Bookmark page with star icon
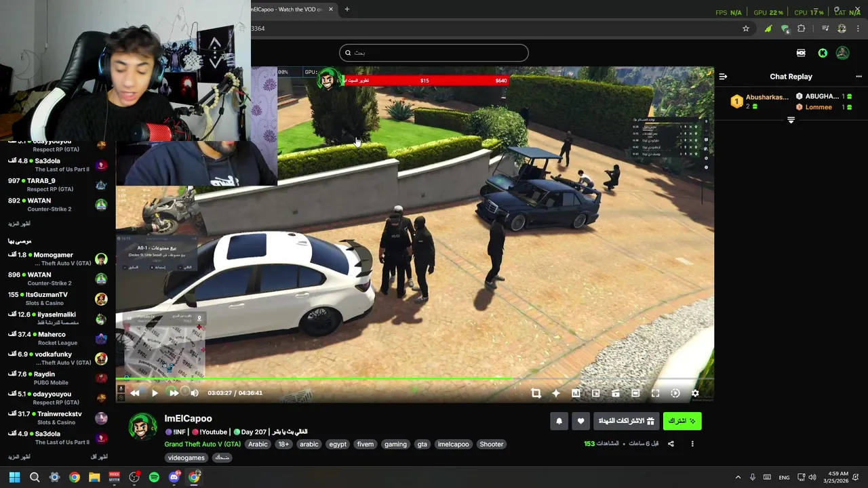Viewport: 868px width, 488px height. [x=746, y=28]
